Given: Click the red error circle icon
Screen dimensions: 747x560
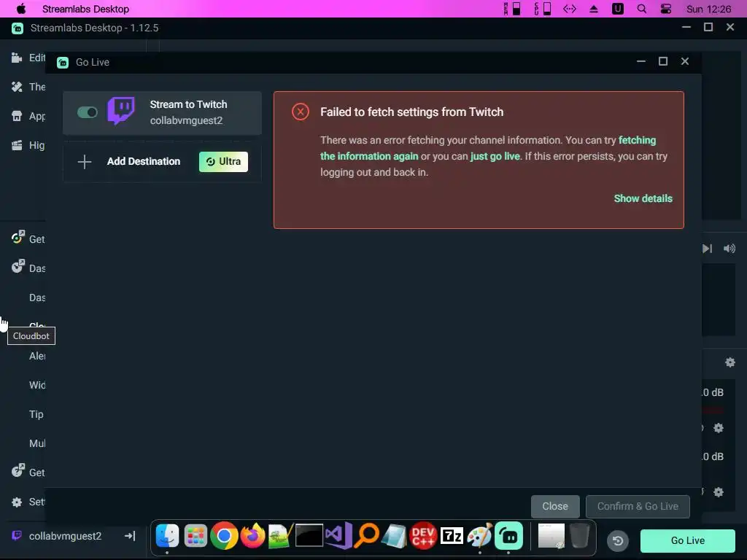Looking at the screenshot, I should 300,112.
